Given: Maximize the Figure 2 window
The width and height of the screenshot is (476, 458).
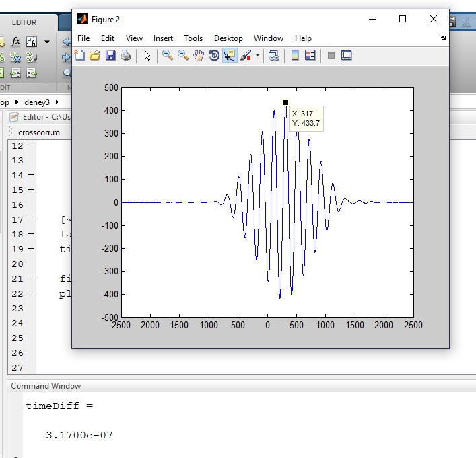Looking at the screenshot, I should pos(403,19).
